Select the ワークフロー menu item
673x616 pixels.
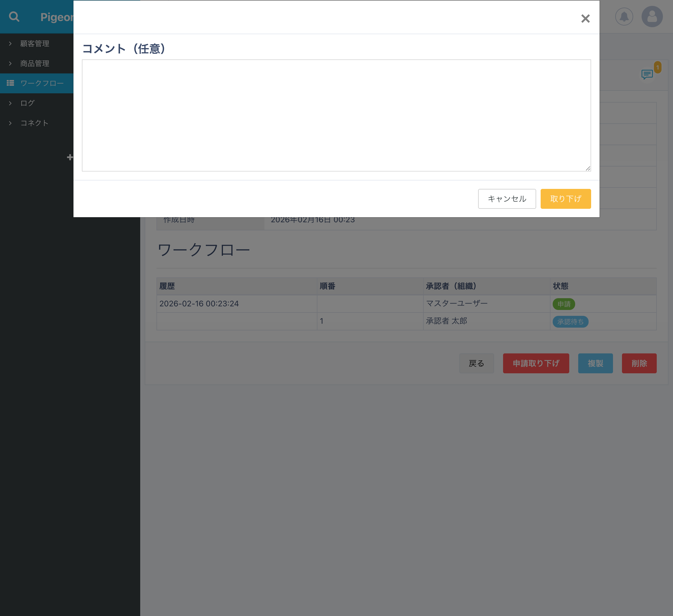[x=42, y=83]
